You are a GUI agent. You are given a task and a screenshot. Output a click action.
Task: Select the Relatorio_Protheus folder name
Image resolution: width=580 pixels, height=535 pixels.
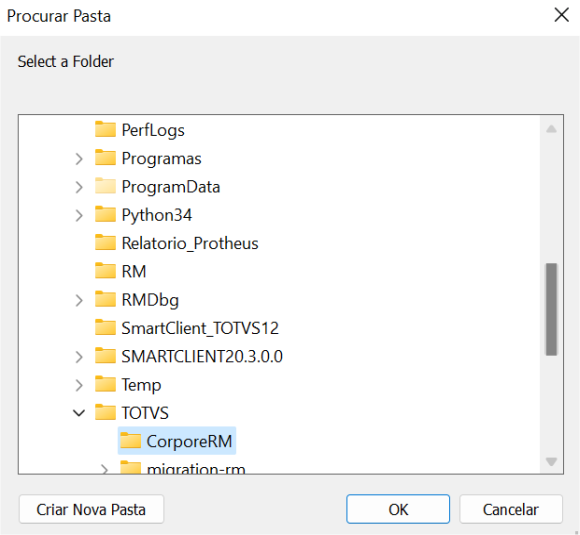pos(190,243)
